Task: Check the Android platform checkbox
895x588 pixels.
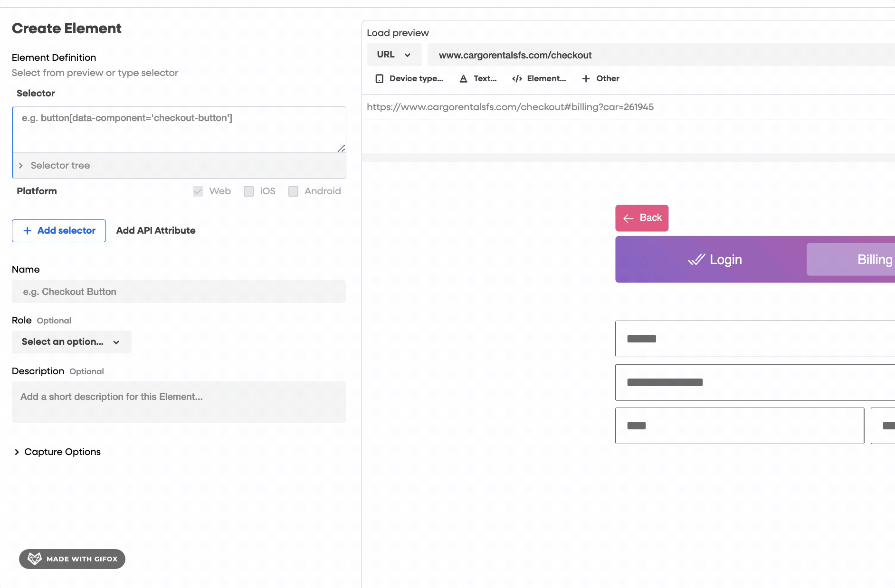Action: point(293,191)
